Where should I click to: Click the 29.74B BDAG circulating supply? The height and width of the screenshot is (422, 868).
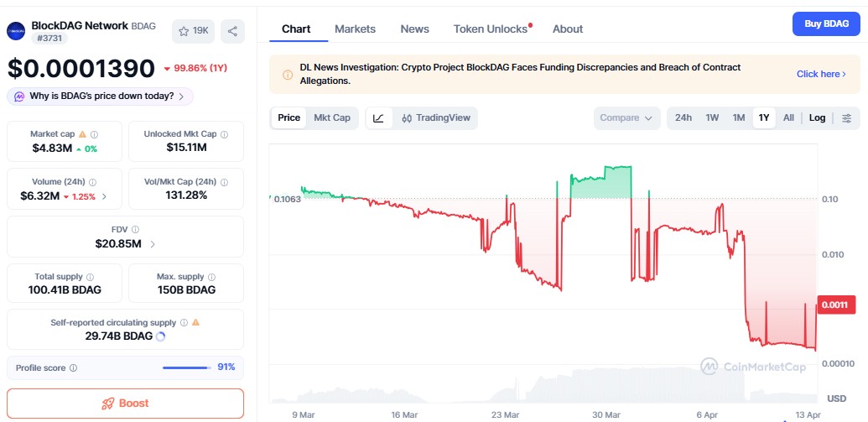click(118, 336)
